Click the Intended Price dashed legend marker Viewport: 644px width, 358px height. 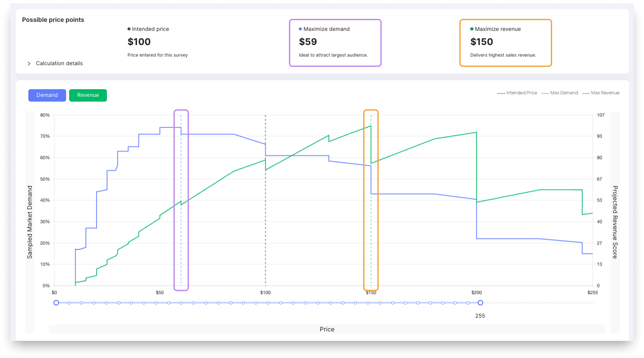(501, 93)
